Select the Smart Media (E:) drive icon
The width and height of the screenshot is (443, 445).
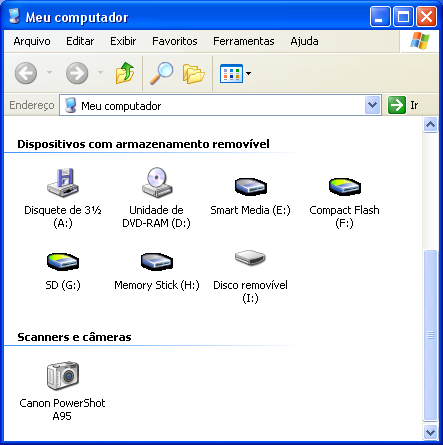251,187
